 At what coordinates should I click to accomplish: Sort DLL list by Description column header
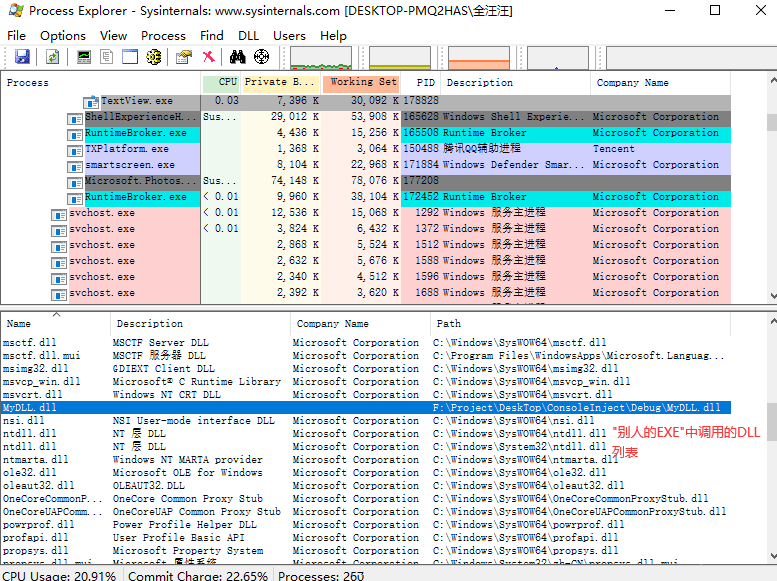[201, 324]
